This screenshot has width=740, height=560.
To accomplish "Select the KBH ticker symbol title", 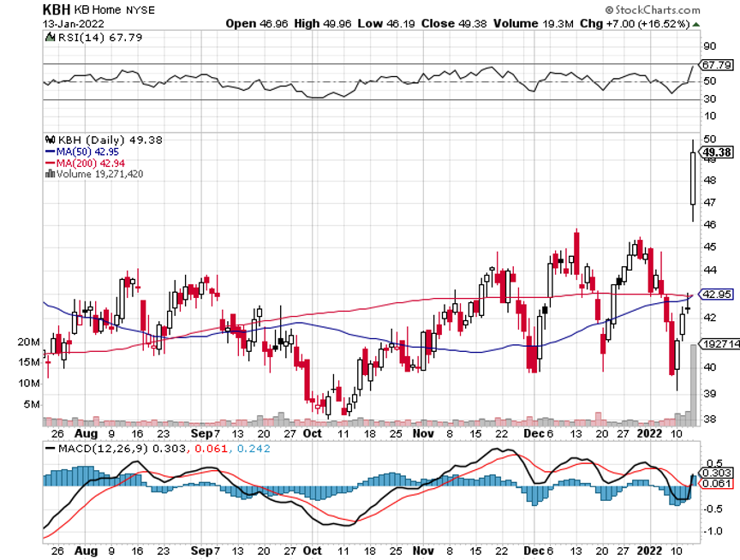I will click(x=57, y=9).
